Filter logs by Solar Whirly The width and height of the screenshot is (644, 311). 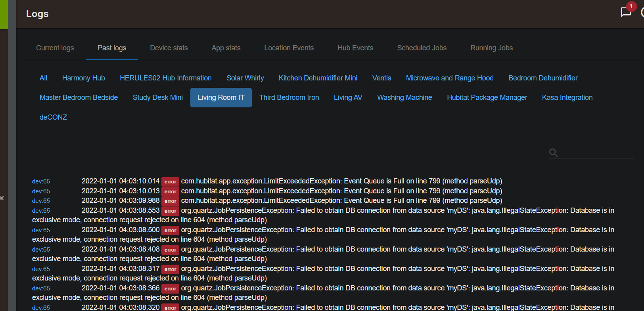[245, 78]
